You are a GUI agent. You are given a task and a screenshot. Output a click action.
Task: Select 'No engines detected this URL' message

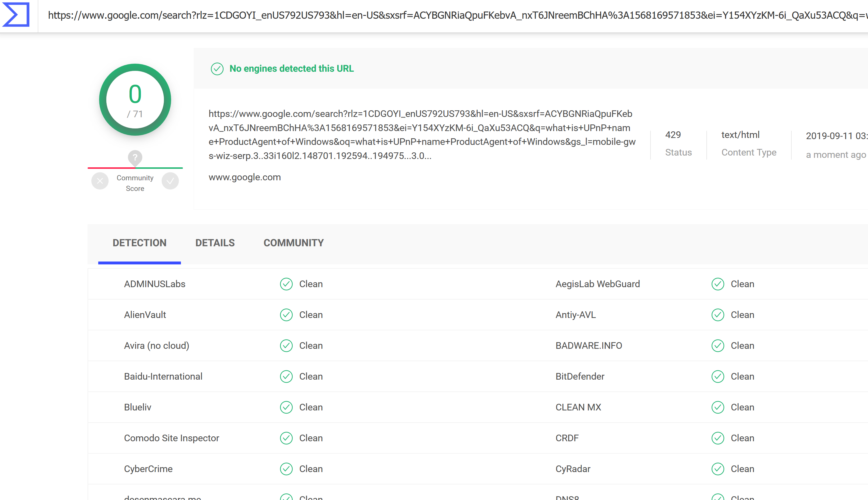292,69
